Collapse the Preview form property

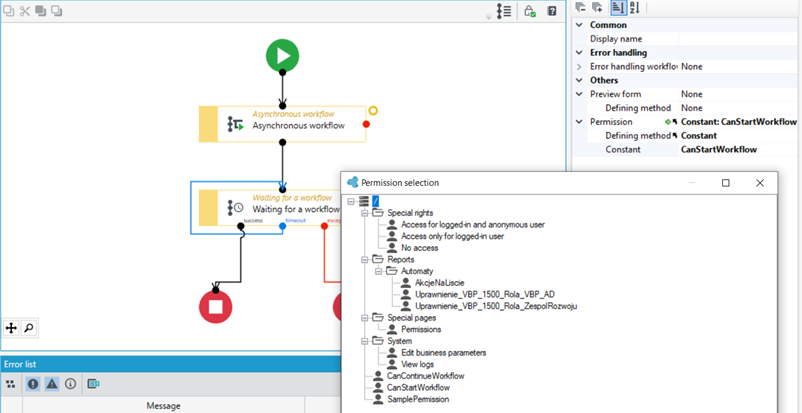(x=579, y=94)
